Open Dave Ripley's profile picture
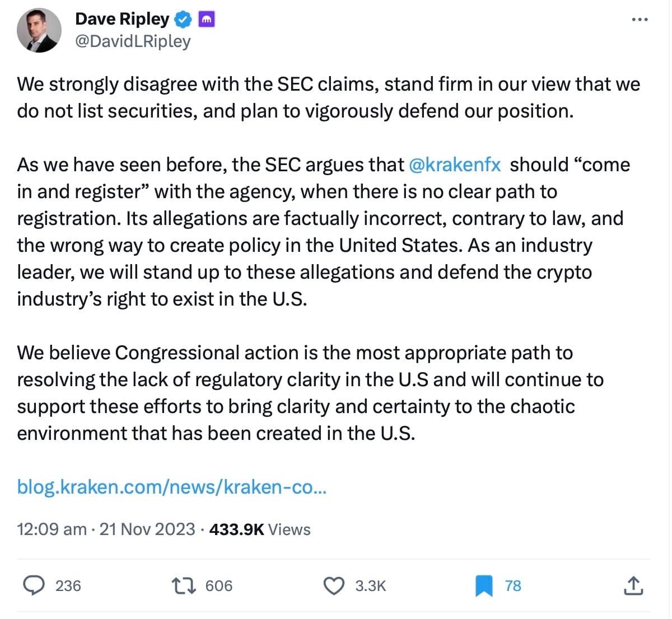 [x=39, y=30]
